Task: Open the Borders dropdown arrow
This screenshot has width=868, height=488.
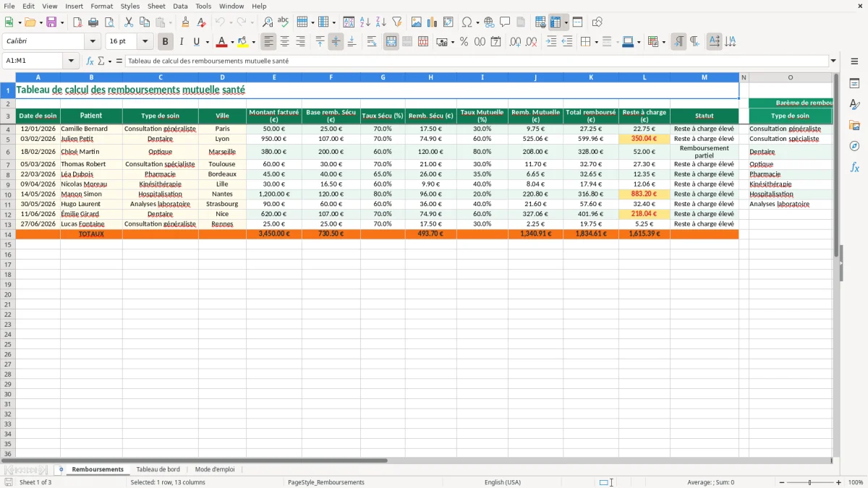Action: [596, 42]
